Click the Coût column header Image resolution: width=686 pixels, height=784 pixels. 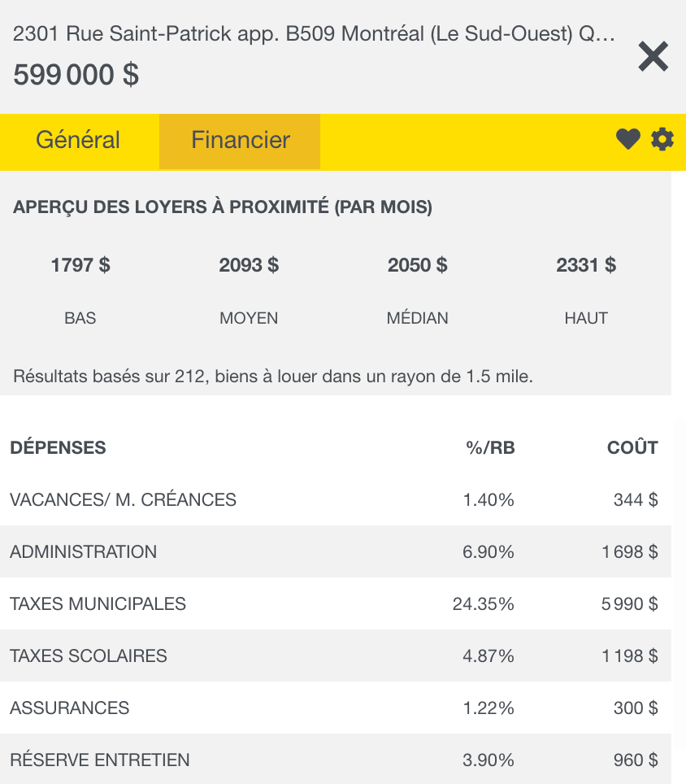pos(632,447)
